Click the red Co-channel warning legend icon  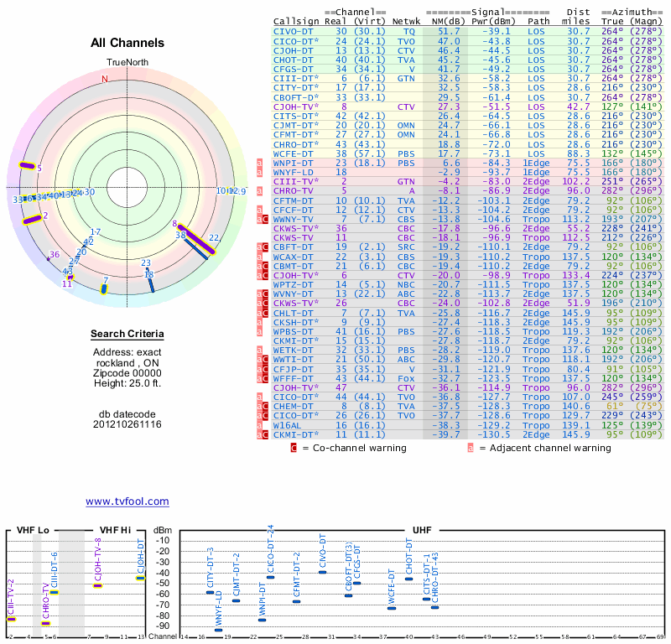[294, 448]
